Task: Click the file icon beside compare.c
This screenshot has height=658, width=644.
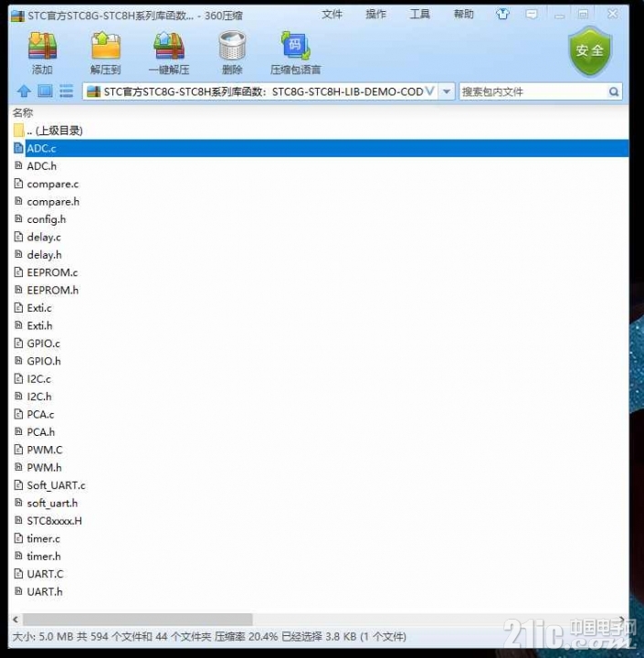Action: click(x=18, y=184)
